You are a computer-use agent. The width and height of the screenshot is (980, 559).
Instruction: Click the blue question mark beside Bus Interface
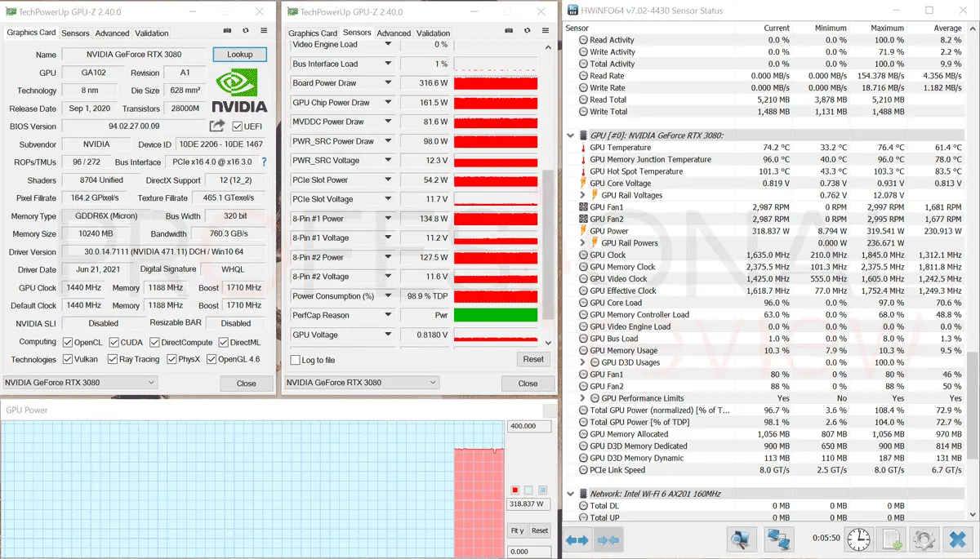point(264,162)
